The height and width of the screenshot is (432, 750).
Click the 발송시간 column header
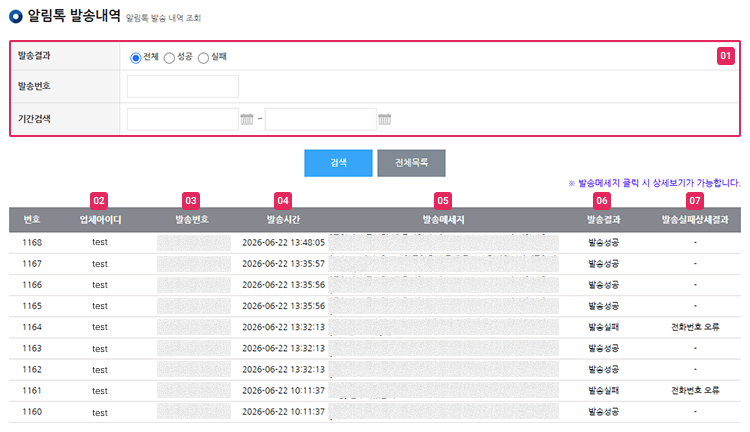point(283,220)
